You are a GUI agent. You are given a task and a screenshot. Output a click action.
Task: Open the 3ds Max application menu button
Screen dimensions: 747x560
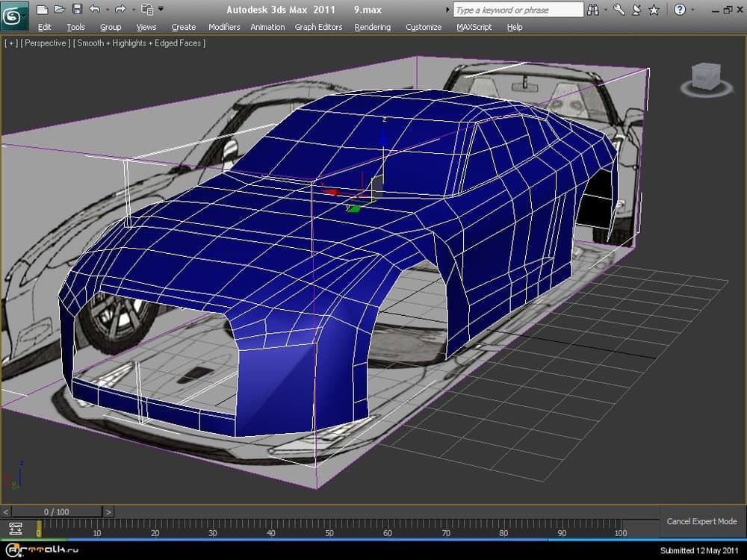point(14,15)
